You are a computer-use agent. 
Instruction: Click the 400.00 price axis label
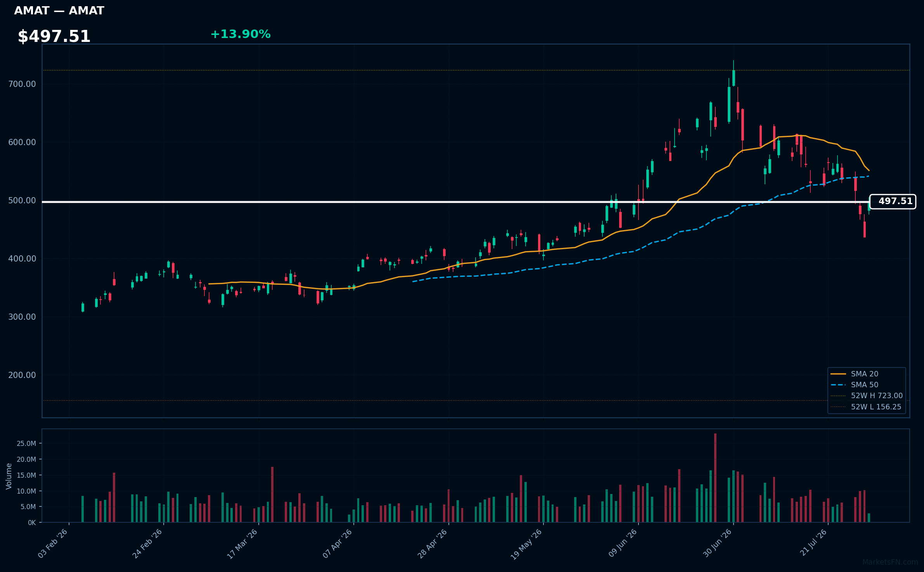[x=22, y=258]
